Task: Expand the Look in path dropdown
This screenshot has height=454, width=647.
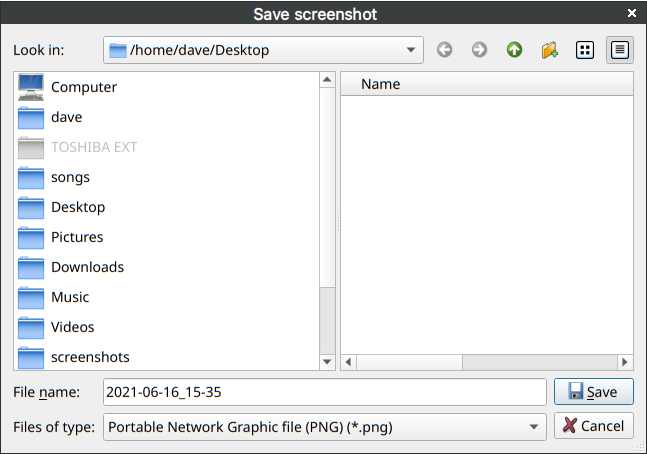Action: coord(411,50)
